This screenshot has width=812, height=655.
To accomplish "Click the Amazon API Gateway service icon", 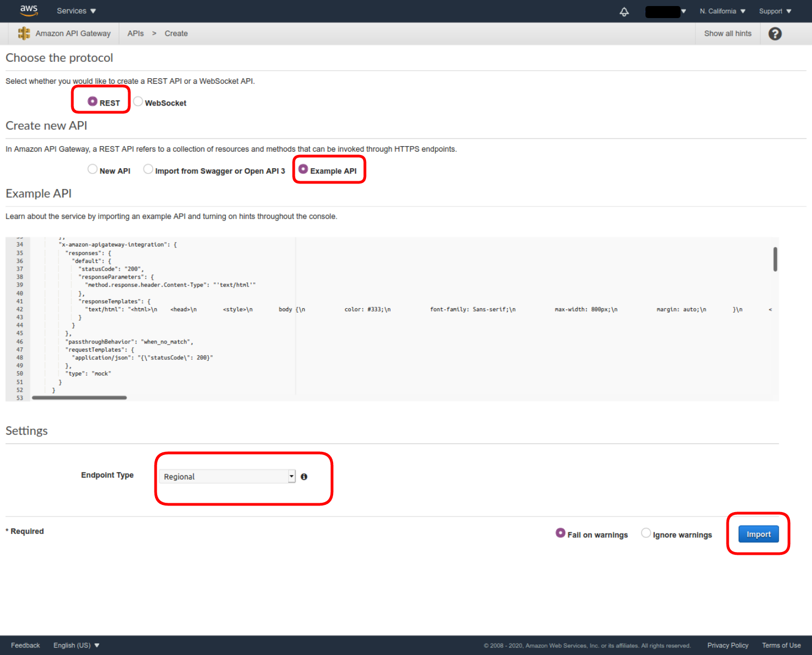I will [24, 33].
